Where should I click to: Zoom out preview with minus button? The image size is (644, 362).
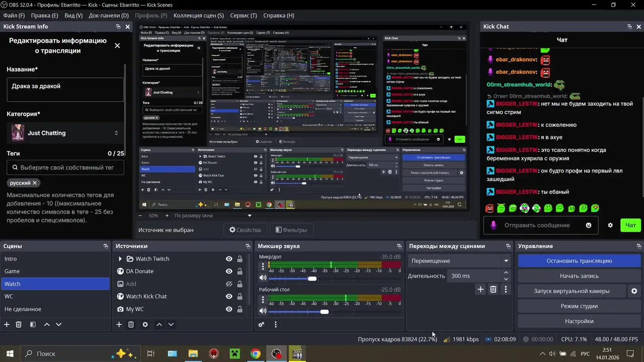point(140,215)
